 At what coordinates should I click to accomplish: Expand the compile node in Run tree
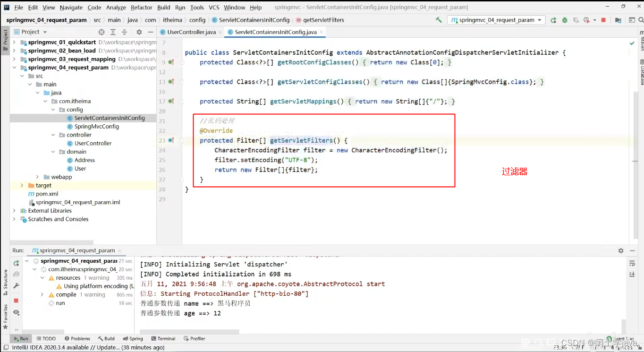(42, 294)
